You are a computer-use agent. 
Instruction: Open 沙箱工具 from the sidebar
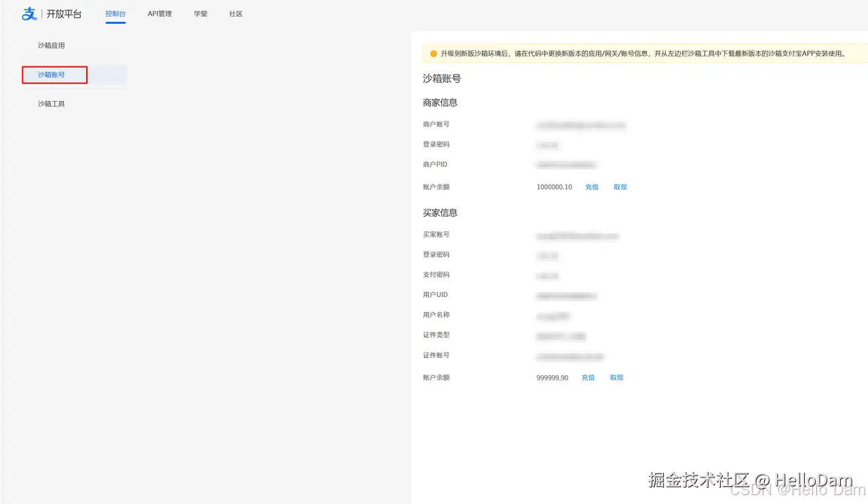click(x=51, y=104)
